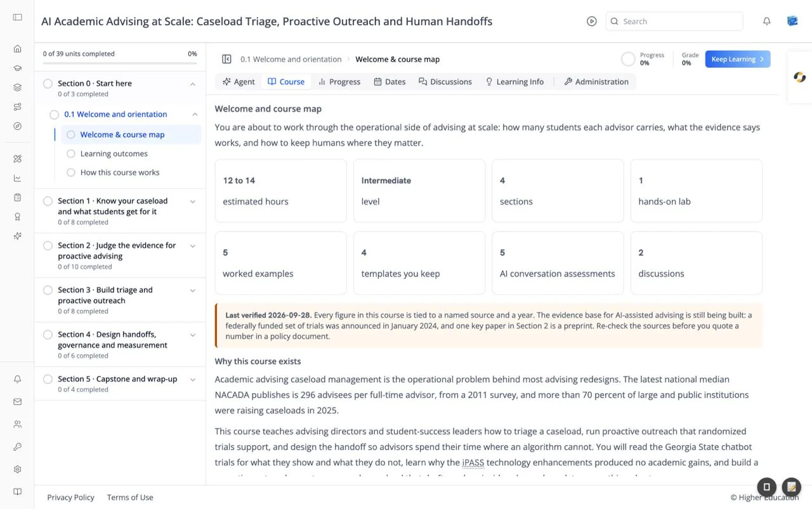The width and height of the screenshot is (812, 509).
Task: Open the Privacy Policy link
Action: (x=70, y=498)
